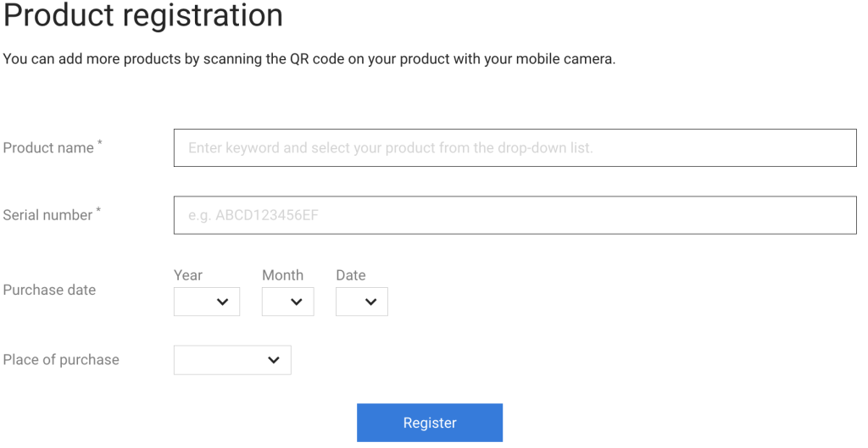Click the QR code scanning instruction text
868x448 pixels.
(309, 60)
